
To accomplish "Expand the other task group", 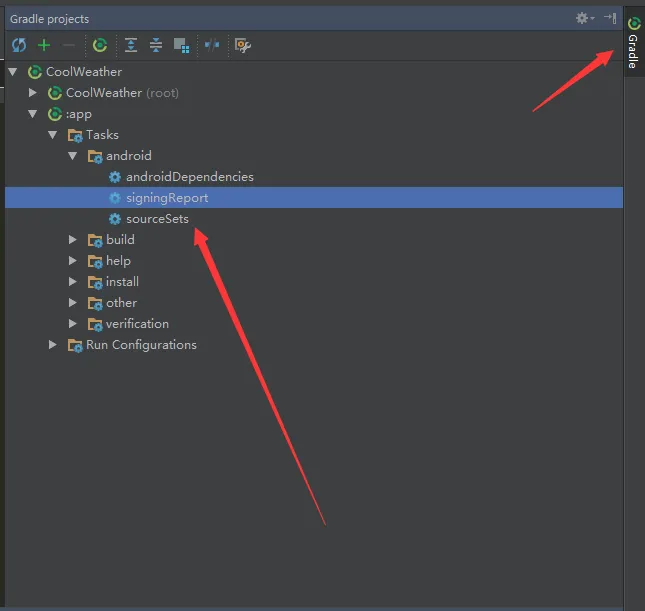I will tap(73, 303).
